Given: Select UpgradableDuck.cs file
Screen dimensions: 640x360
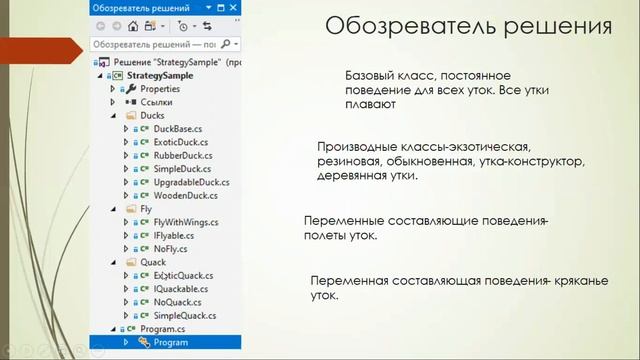Looking at the screenshot, I should point(191,182).
